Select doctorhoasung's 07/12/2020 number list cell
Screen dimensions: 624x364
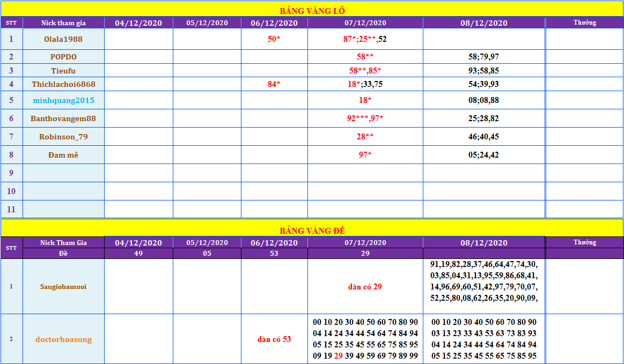[x=365, y=339]
